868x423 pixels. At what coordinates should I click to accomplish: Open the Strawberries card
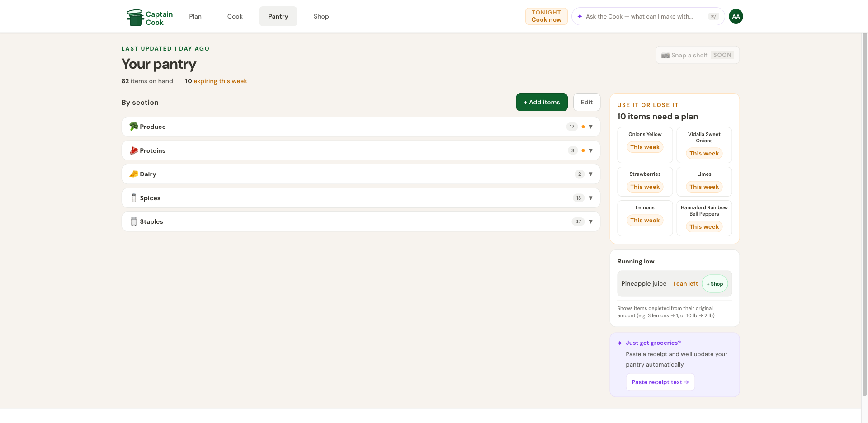tap(645, 181)
